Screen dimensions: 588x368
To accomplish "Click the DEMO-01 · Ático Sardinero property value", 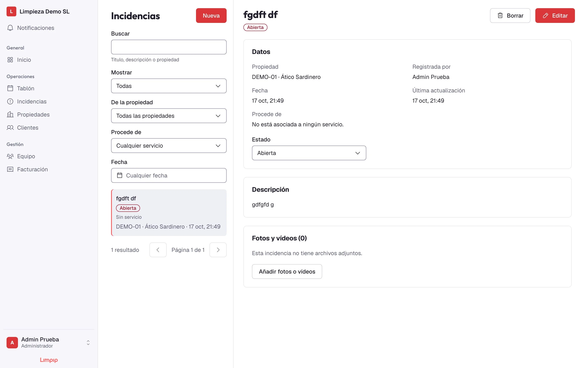I will 286,77.
